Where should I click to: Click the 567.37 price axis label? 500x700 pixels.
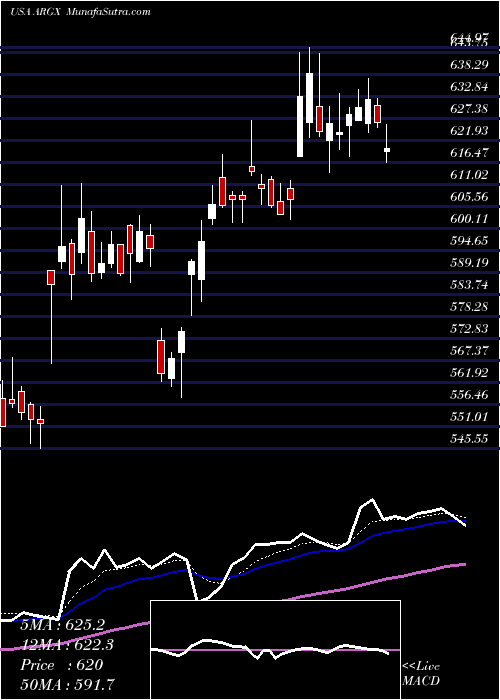pos(468,351)
